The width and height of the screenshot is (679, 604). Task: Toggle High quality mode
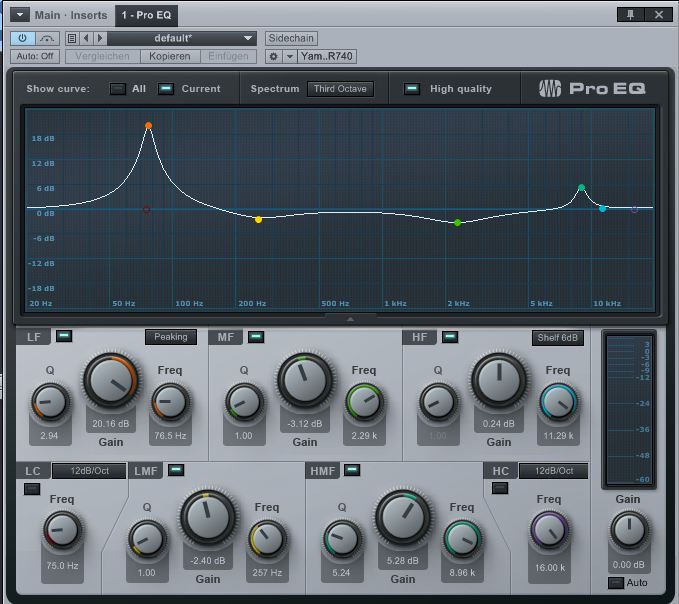412,89
